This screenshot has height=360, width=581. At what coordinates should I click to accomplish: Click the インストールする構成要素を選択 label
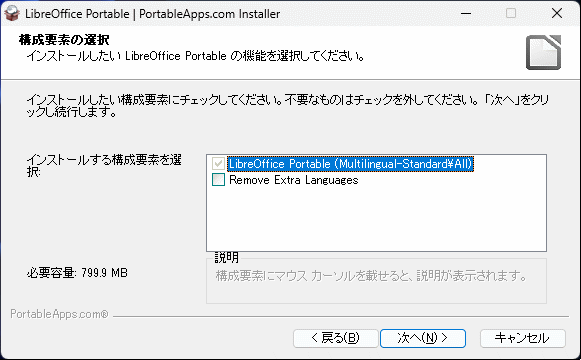(x=104, y=166)
